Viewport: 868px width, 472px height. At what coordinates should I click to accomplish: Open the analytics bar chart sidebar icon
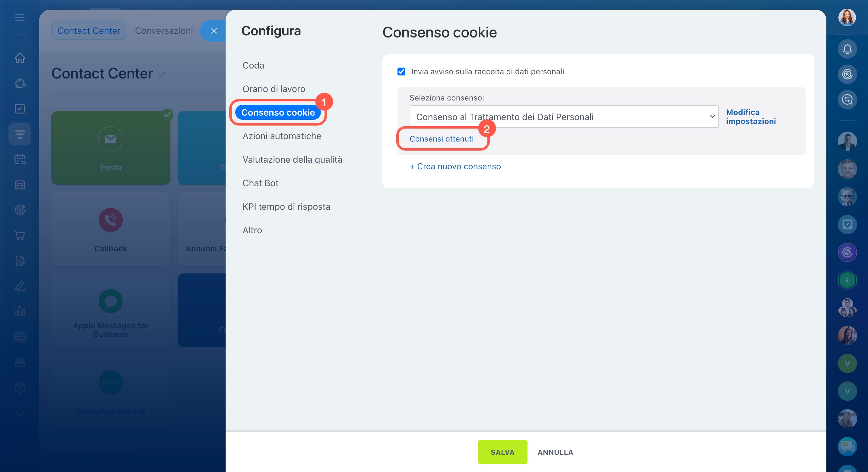click(20, 311)
